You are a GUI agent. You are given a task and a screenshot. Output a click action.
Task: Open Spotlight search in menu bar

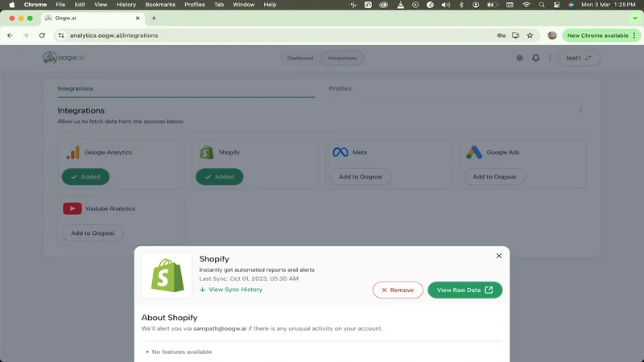pyautogui.click(x=542, y=5)
